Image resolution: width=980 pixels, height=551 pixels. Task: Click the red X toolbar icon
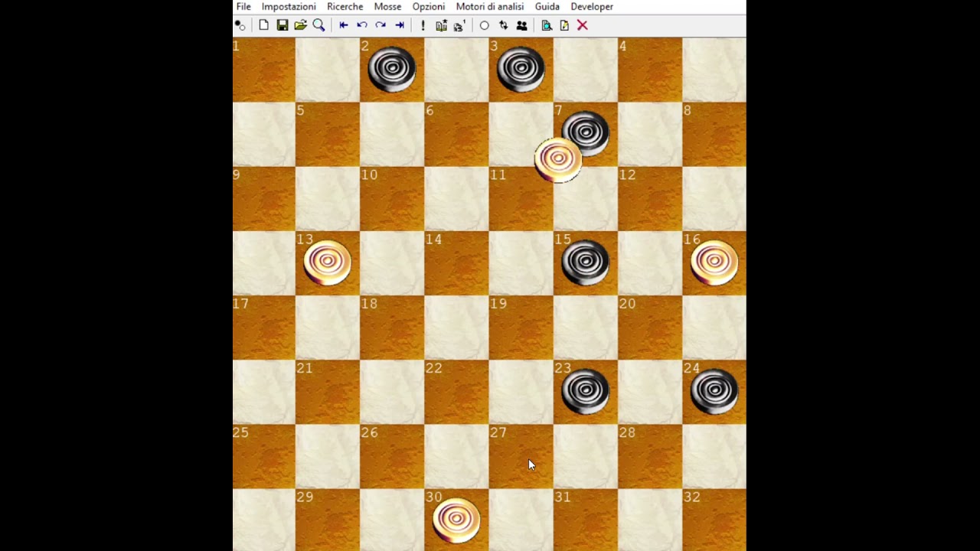(x=582, y=25)
